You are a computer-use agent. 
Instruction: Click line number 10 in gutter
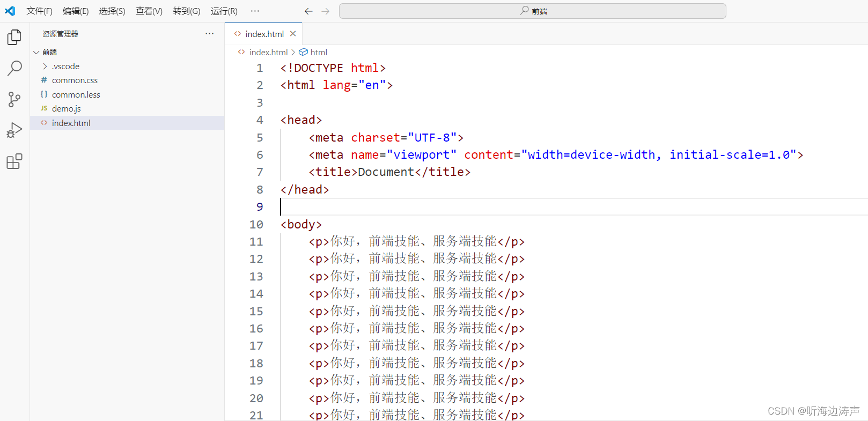tap(256, 224)
